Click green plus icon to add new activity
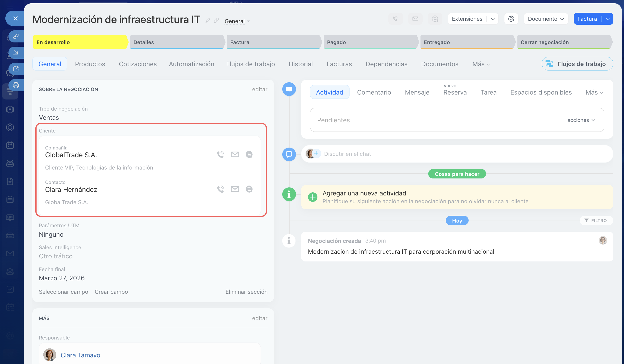 click(x=312, y=197)
